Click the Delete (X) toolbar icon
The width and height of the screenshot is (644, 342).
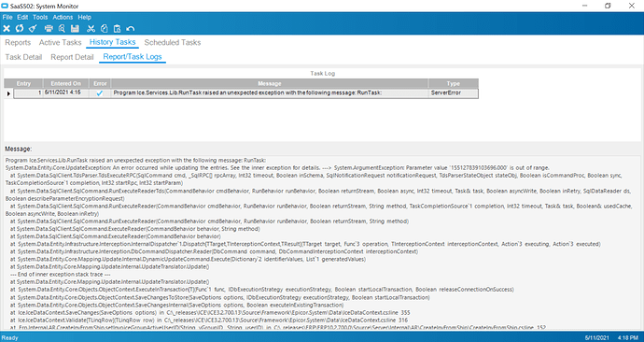[7, 28]
